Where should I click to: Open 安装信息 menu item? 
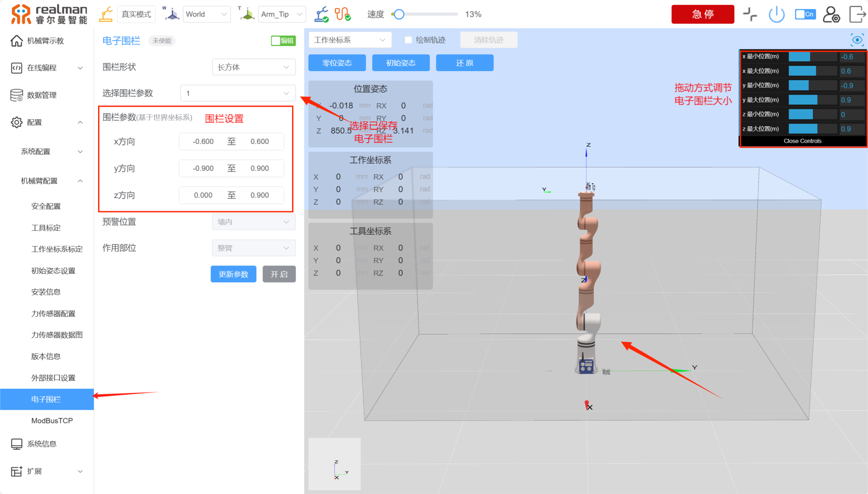tap(46, 292)
